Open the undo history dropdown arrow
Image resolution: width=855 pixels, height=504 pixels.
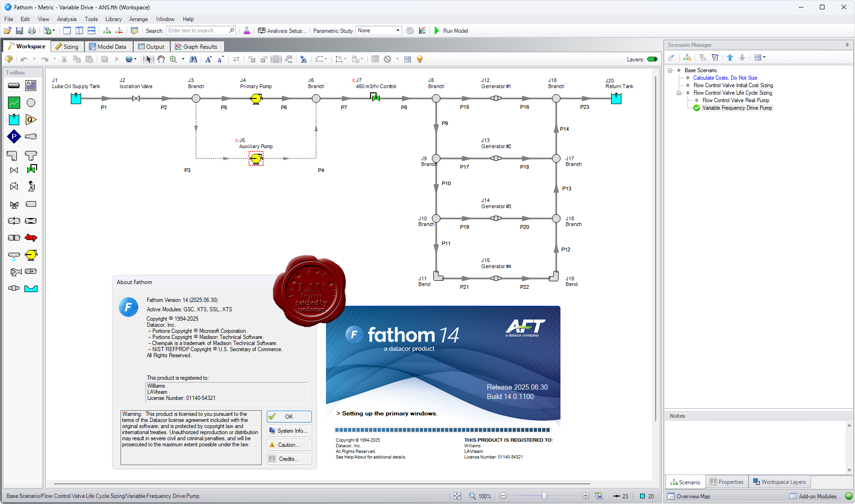pyautogui.click(x=34, y=59)
